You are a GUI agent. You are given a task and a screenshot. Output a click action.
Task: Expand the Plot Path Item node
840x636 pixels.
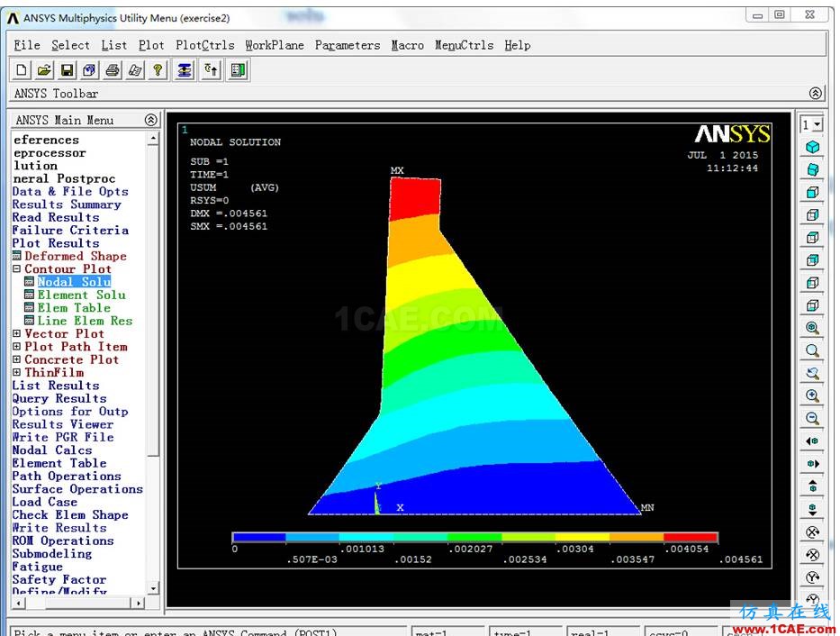click(16, 347)
